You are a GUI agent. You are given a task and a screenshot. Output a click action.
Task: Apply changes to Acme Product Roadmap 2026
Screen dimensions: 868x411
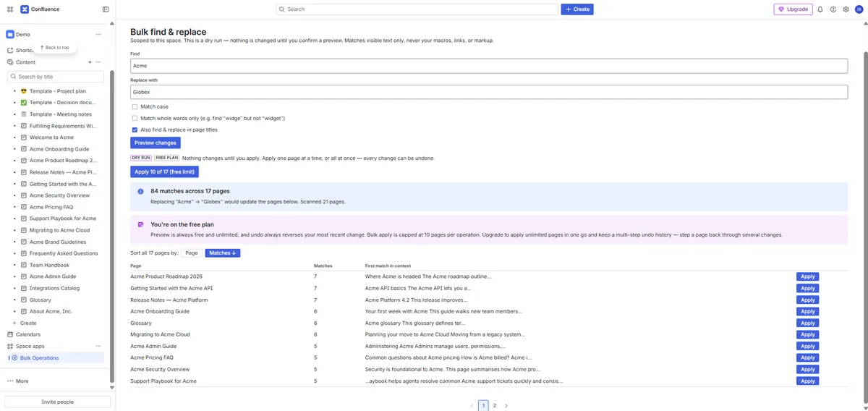808,276
